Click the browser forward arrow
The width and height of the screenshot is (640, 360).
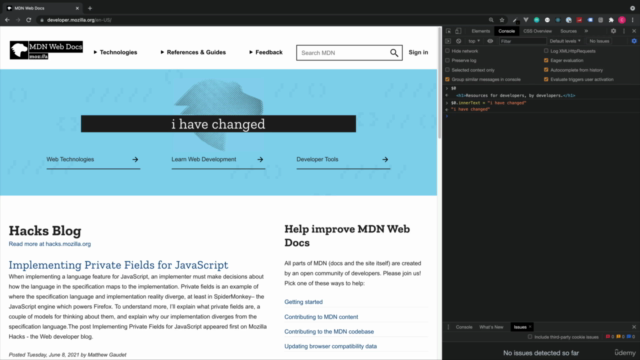pyautogui.click(x=18, y=20)
